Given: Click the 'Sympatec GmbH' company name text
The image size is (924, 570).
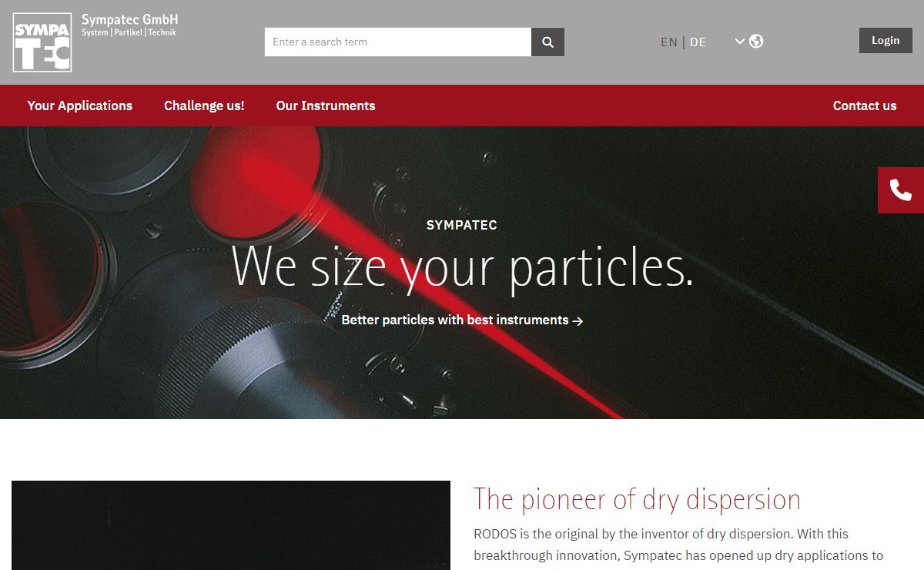Looking at the screenshot, I should tap(129, 19).
